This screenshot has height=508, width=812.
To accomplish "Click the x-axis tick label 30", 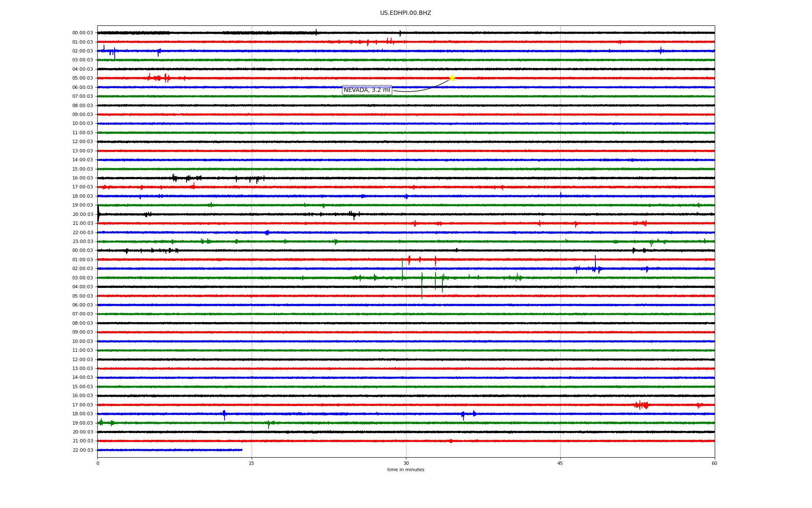I will pos(406,463).
